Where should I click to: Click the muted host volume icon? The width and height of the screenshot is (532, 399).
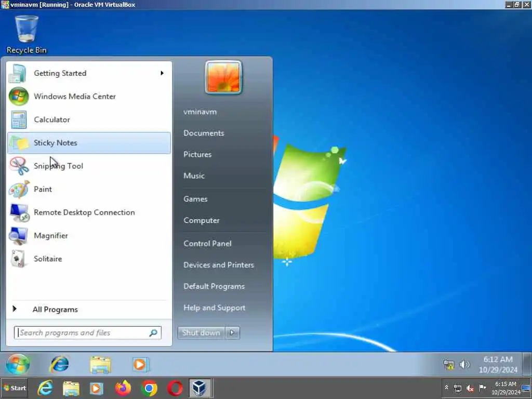click(470, 388)
